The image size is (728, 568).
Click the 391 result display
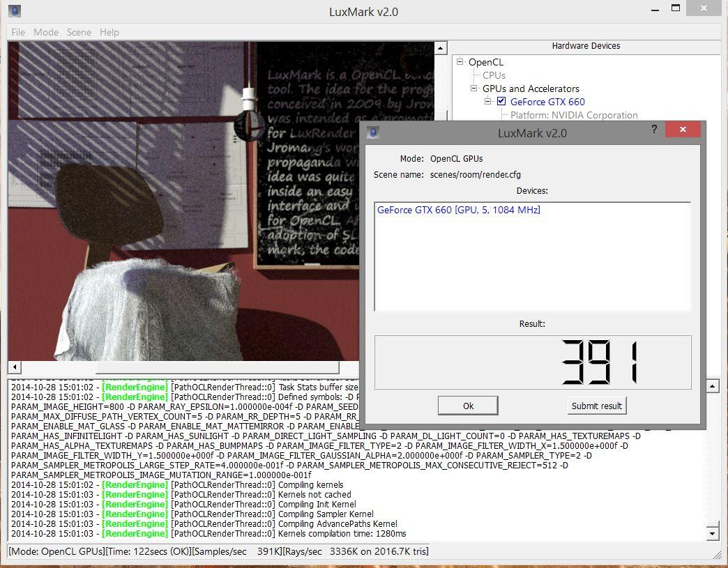tap(533, 362)
